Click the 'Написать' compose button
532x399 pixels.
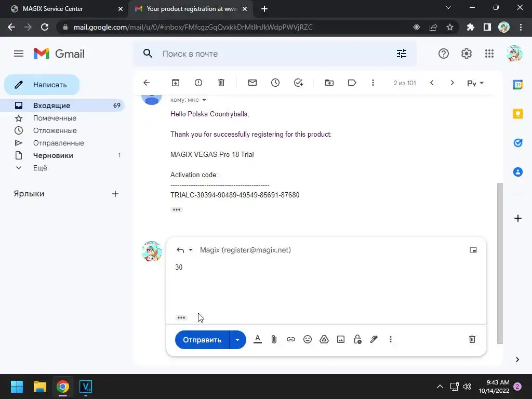click(x=42, y=85)
